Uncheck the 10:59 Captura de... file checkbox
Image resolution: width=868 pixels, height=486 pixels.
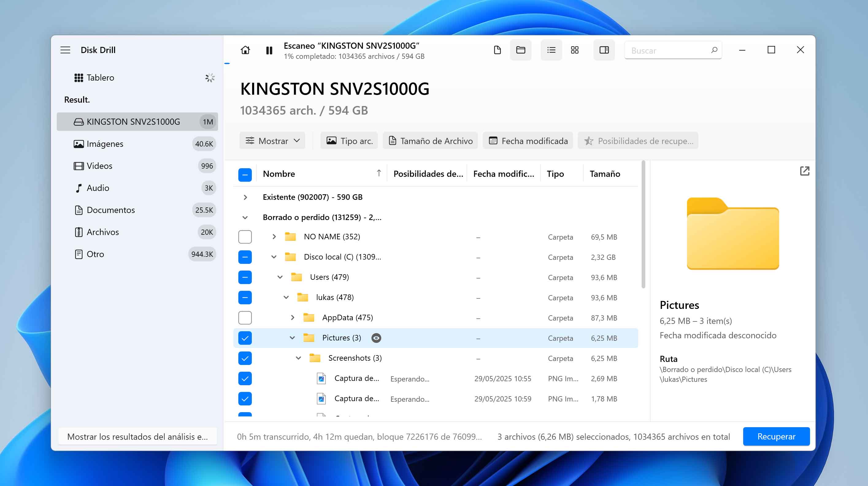point(245,398)
